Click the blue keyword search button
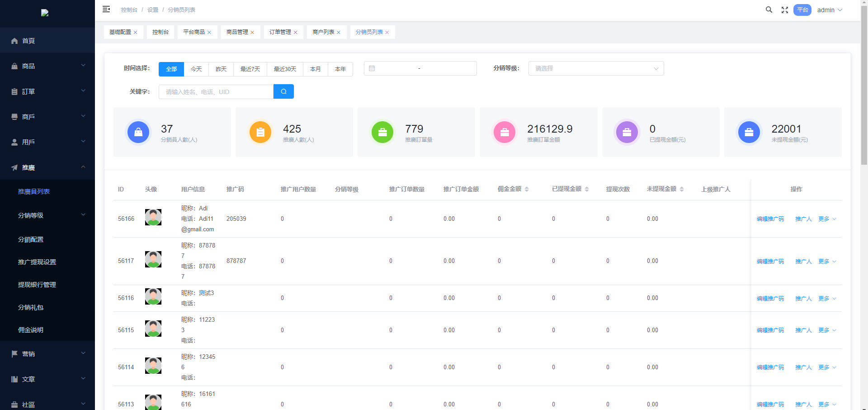868x410 pixels. [x=283, y=91]
